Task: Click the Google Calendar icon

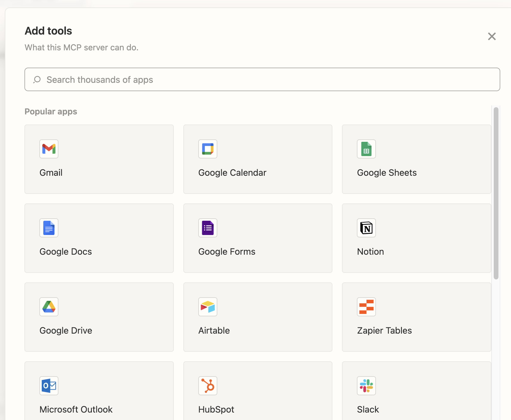Action: [x=208, y=149]
